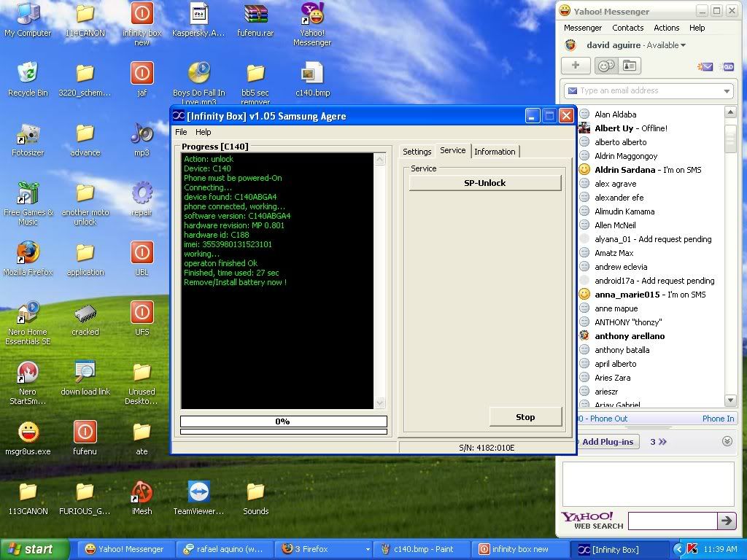
Task: Select the iMesh desktop shortcut
Action: 142,498
